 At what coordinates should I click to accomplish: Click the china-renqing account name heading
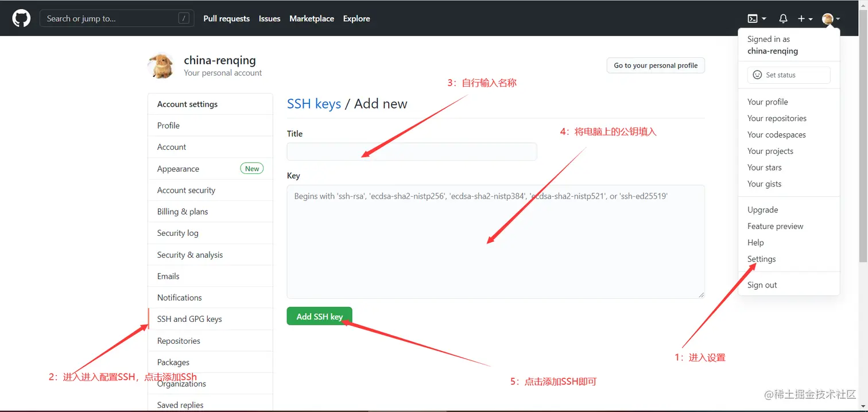[220, 60]
